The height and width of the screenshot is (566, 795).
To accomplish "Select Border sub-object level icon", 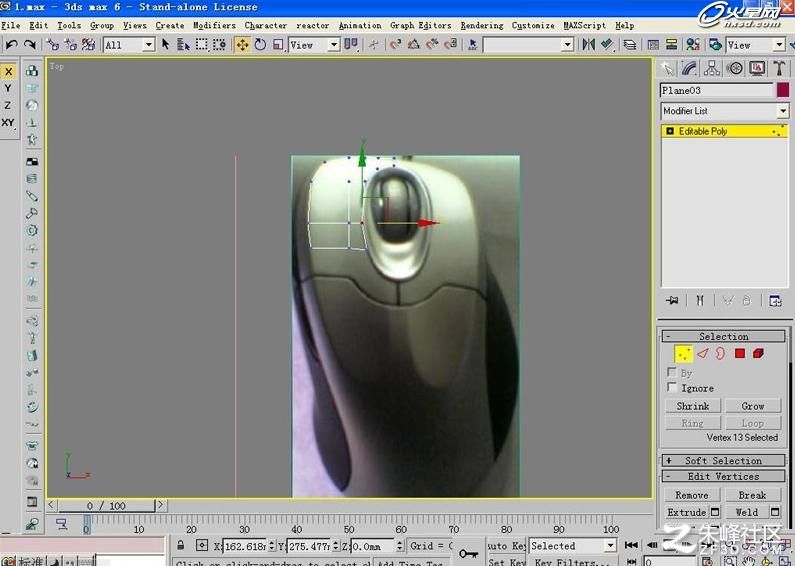I will (720, 353).
